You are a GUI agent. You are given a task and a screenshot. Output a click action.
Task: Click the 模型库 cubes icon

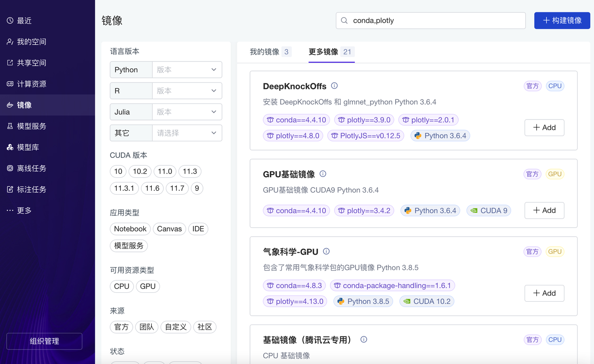(10, 147)
